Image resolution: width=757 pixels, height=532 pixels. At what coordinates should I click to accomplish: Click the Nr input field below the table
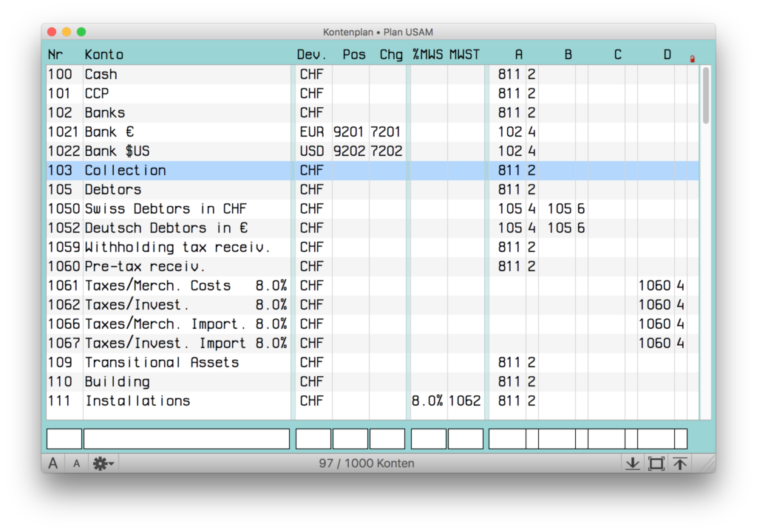click(x=64, y=439)
